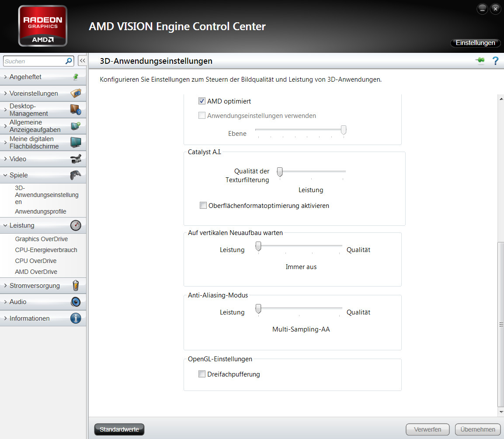This screenshot has height=439, width=504.
Task: Click the Audio speaker icon
Action: (76, 302)
